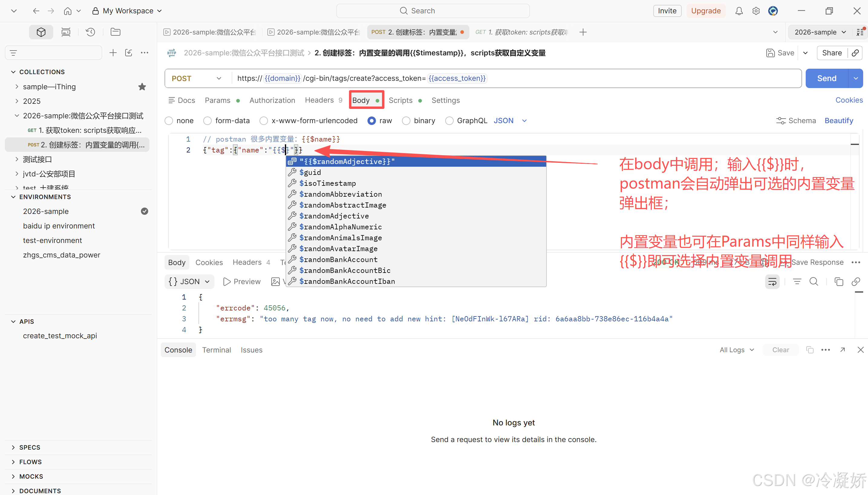
Task: Open the Environments sidebar icon
Action: click(x=66, y=32)
